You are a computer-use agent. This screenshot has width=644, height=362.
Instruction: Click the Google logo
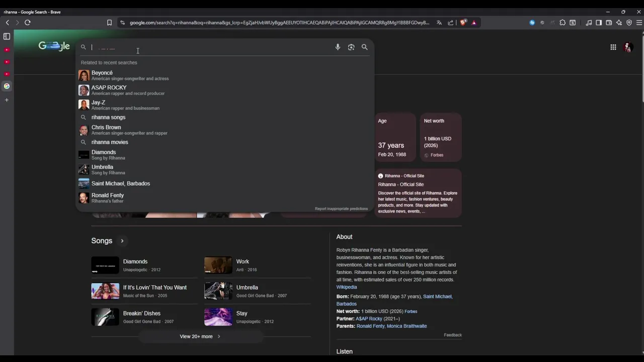pos(54,46)
